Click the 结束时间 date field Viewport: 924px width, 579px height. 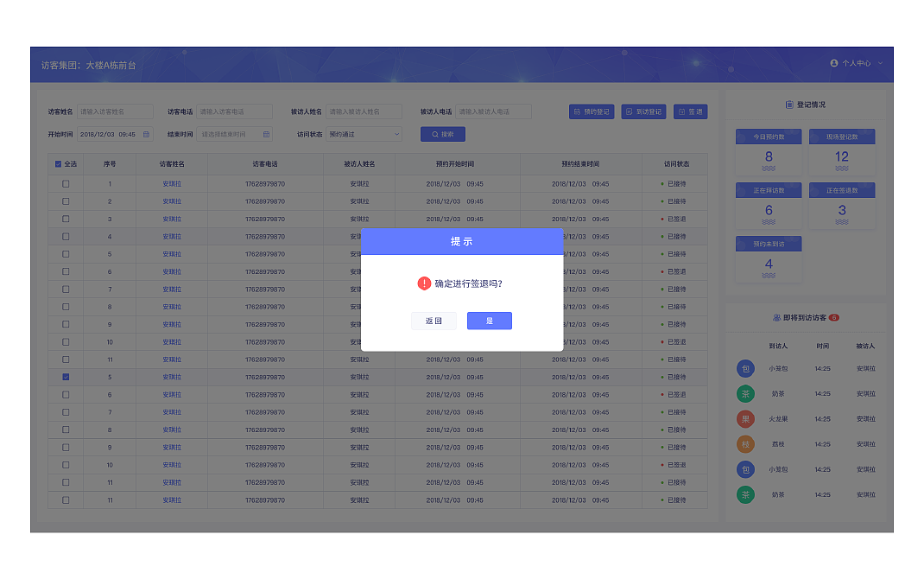[x=234, y=135]
